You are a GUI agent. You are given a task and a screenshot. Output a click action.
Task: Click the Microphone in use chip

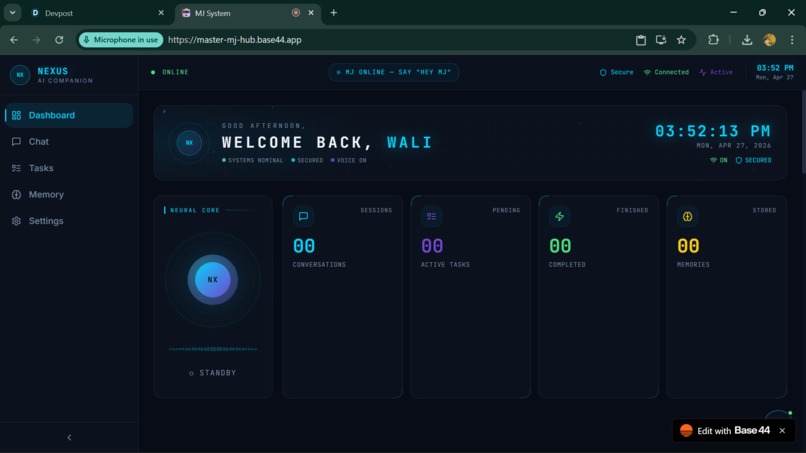[121, 40]
